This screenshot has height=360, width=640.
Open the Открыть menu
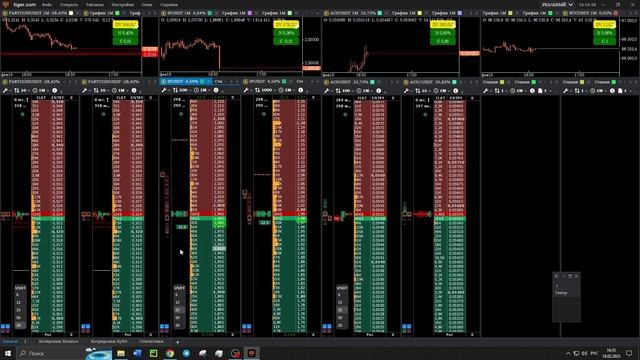(x=69, y=4)
